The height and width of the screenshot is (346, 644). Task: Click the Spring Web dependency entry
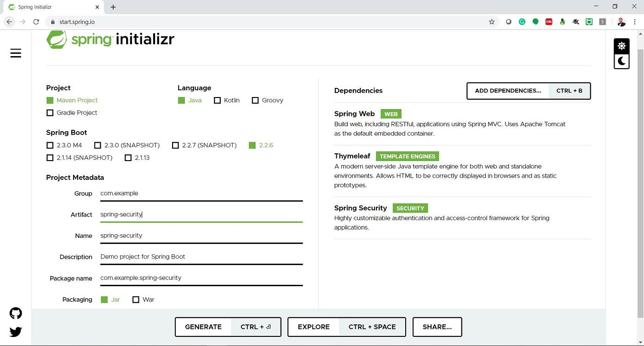(x=462, y=123)
